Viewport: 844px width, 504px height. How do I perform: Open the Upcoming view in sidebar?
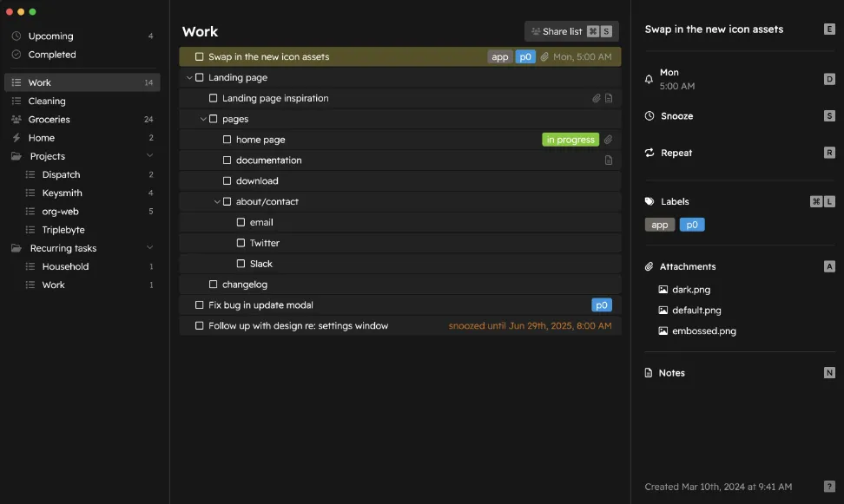pos(50,36)
